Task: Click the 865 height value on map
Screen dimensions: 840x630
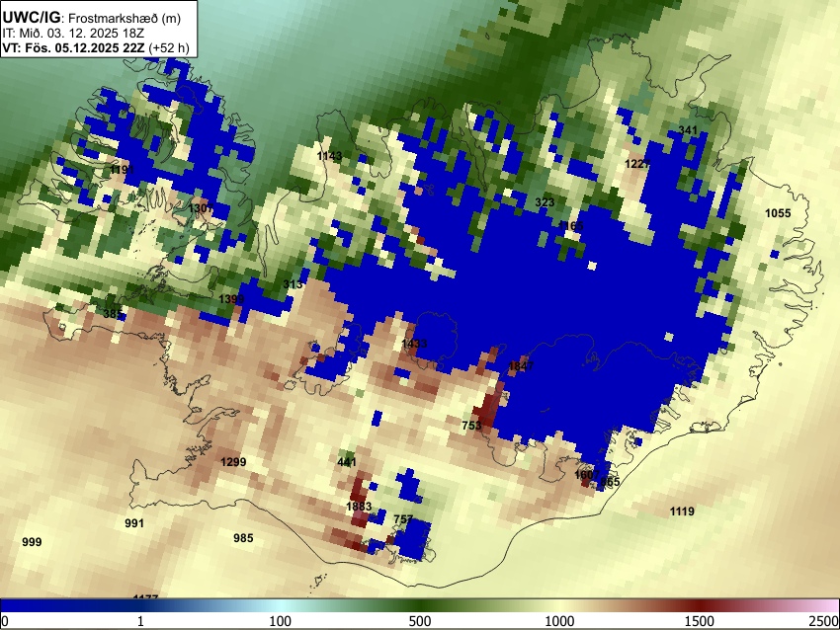Action: (x=610, y=482)
